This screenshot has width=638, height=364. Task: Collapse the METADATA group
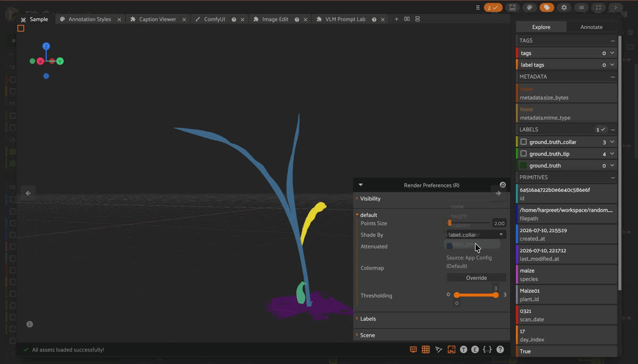[612, 77]
